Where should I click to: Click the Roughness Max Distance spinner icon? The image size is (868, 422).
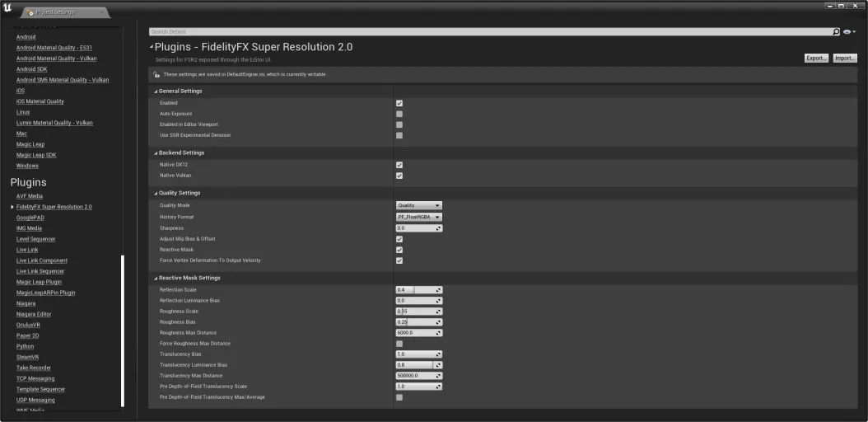pos(438,333)
